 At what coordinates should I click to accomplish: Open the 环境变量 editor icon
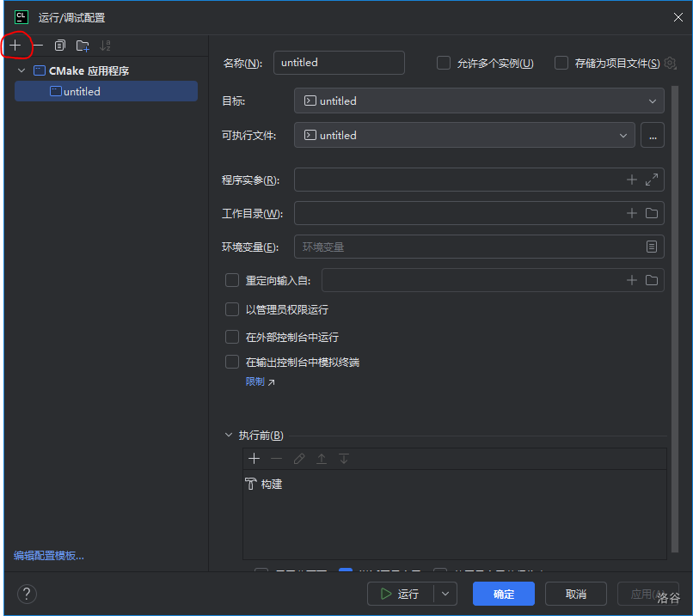(x=652, y=247)
